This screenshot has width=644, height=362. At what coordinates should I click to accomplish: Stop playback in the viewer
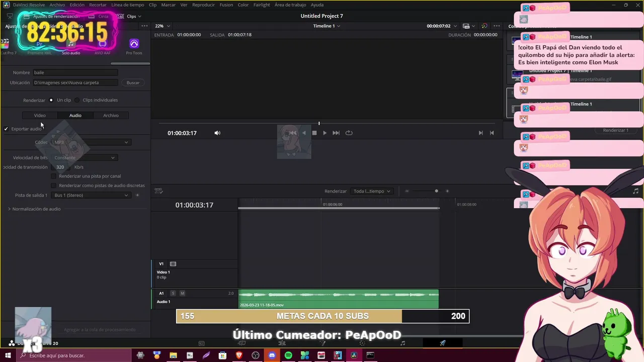[314, 133]
